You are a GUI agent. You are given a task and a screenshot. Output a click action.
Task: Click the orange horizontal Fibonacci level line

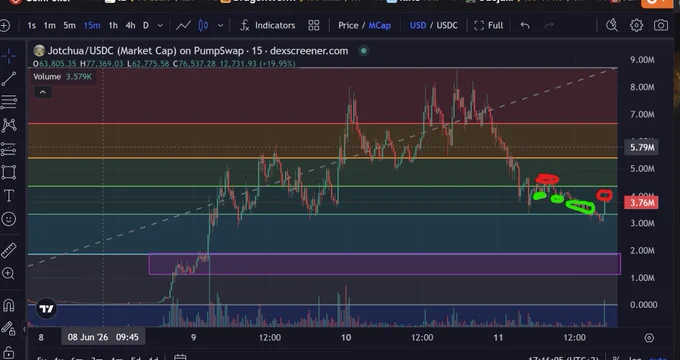point(323,158)
